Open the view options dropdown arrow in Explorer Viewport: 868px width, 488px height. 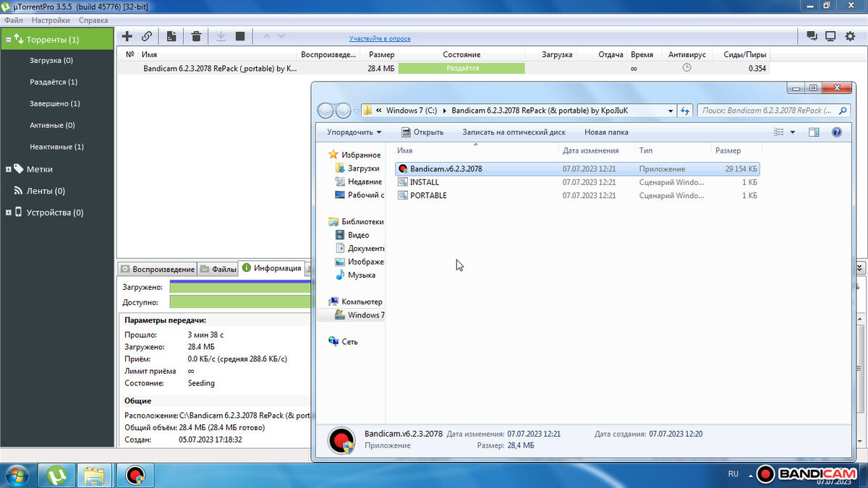pos(793,132)
